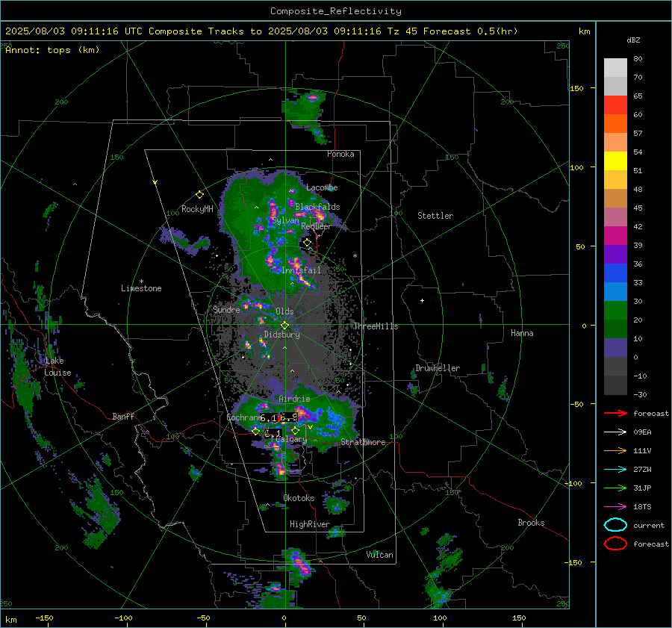Viewport: 672px width, 628px height.
Task: Click the -150 tick on bottom axis
Action: click(45, 618)
